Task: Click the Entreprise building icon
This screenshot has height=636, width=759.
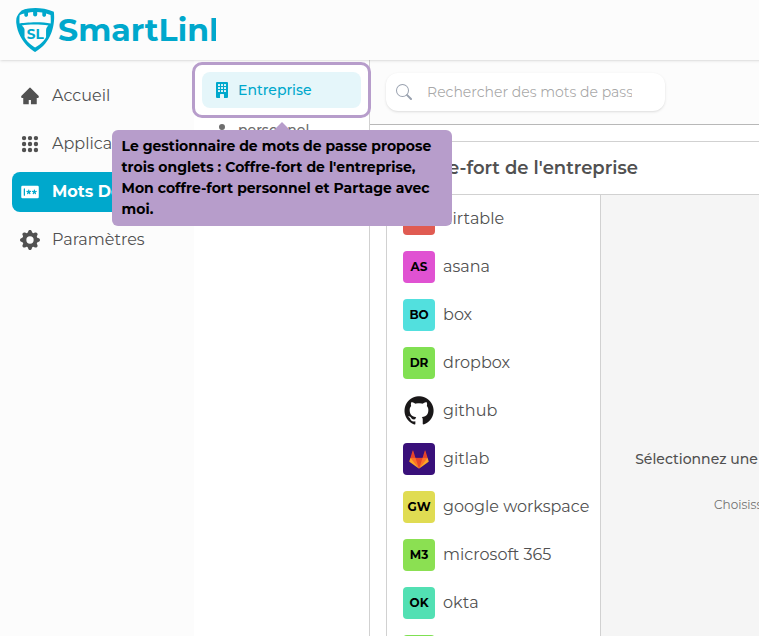Action: click(x=222, y=90)
